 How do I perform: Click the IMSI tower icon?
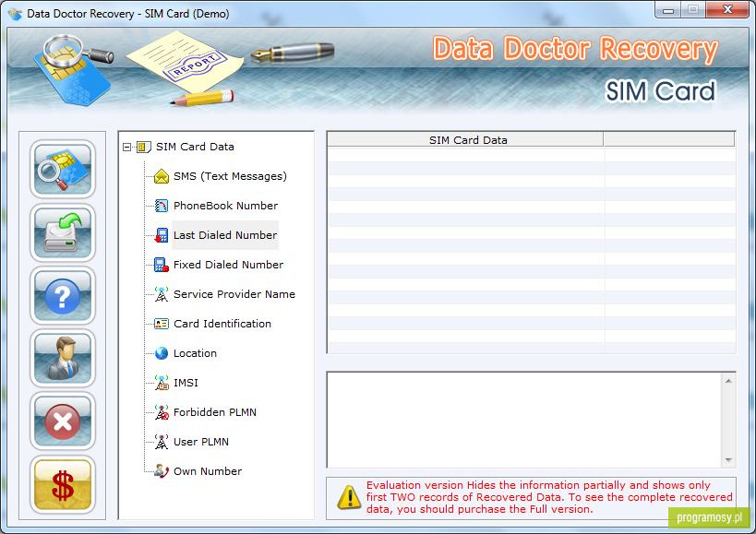click(162, 383)
